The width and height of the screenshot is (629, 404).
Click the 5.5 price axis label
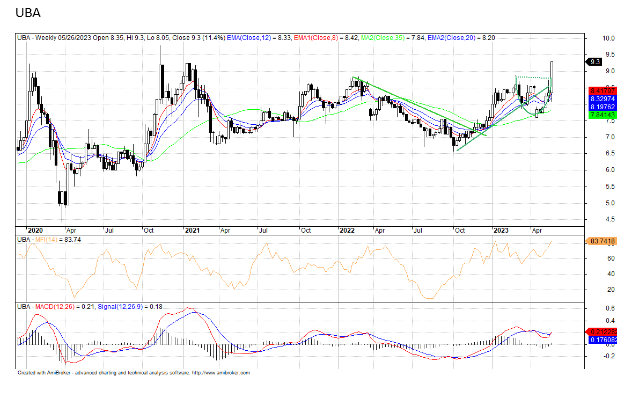pos(610,187)
